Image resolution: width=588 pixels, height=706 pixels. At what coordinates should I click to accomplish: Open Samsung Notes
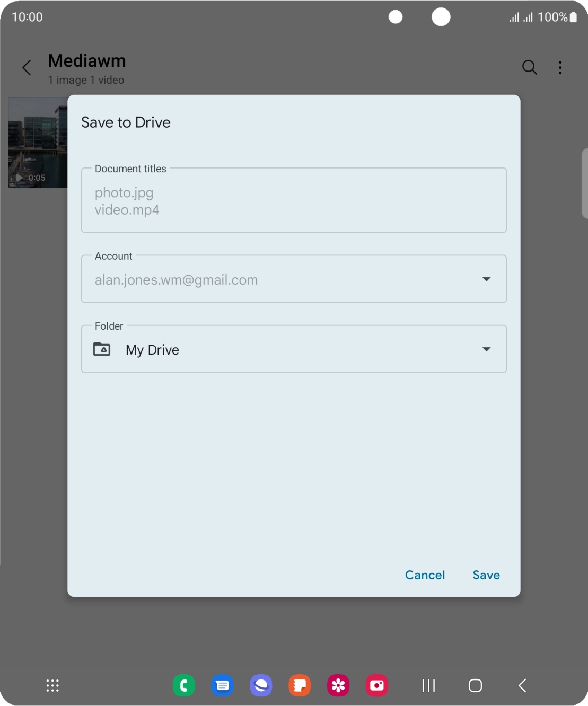click(299, 685)
